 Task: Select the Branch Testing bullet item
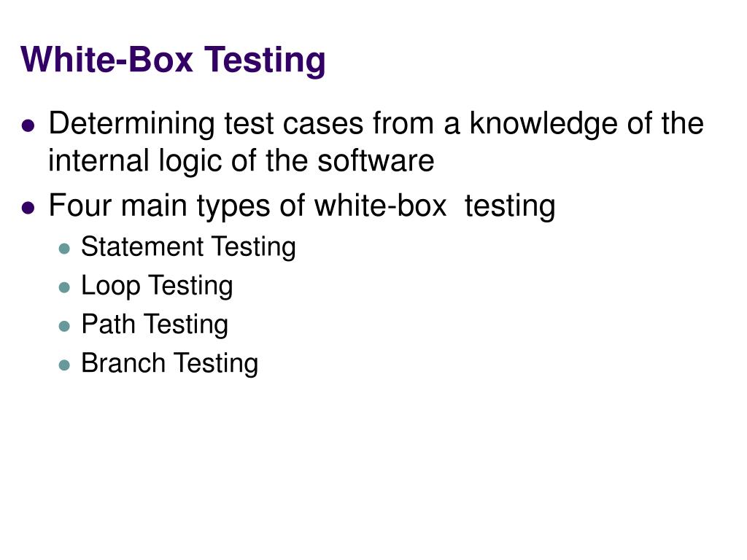point(169,363)
